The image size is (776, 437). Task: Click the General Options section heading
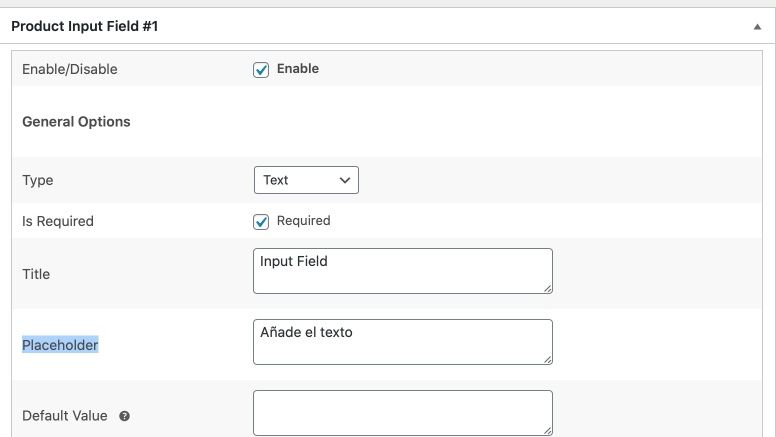tap(76, 122)
